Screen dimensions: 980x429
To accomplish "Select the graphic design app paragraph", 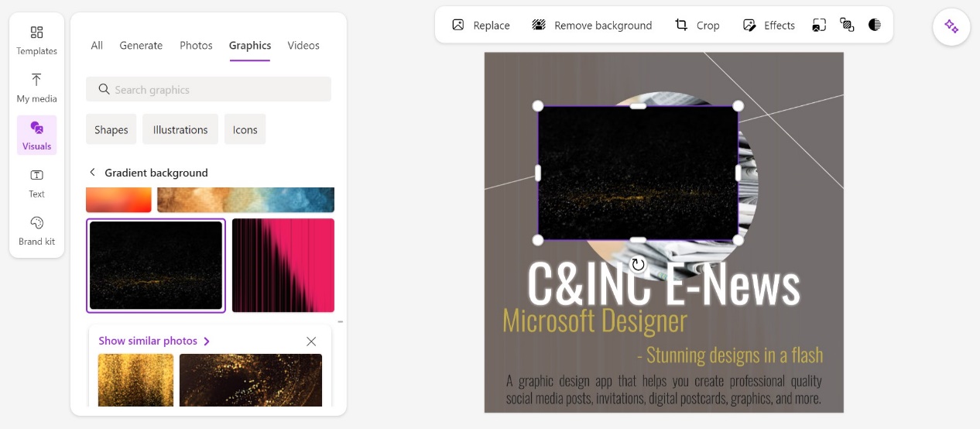I will 663,390.
